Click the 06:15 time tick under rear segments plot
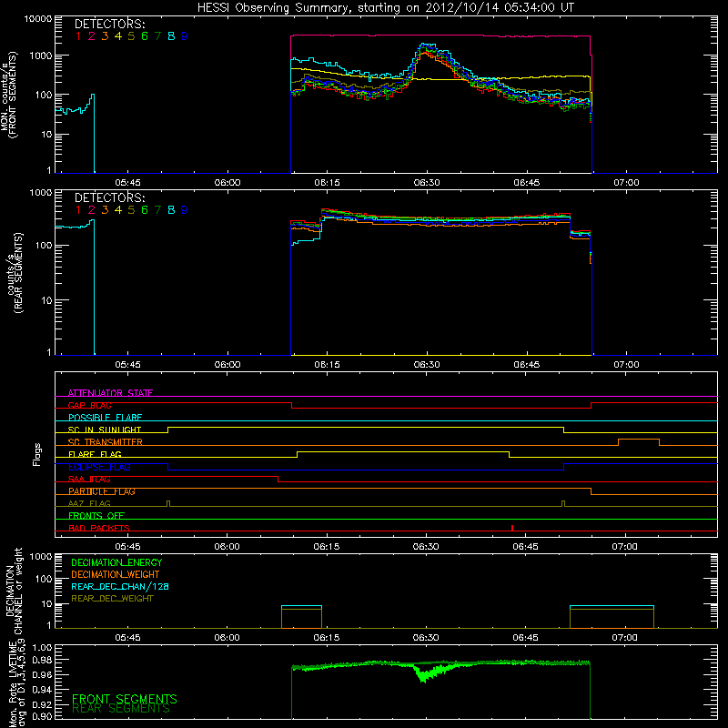Viewport: 728px width, 728px height. click(x=327, y=365)
